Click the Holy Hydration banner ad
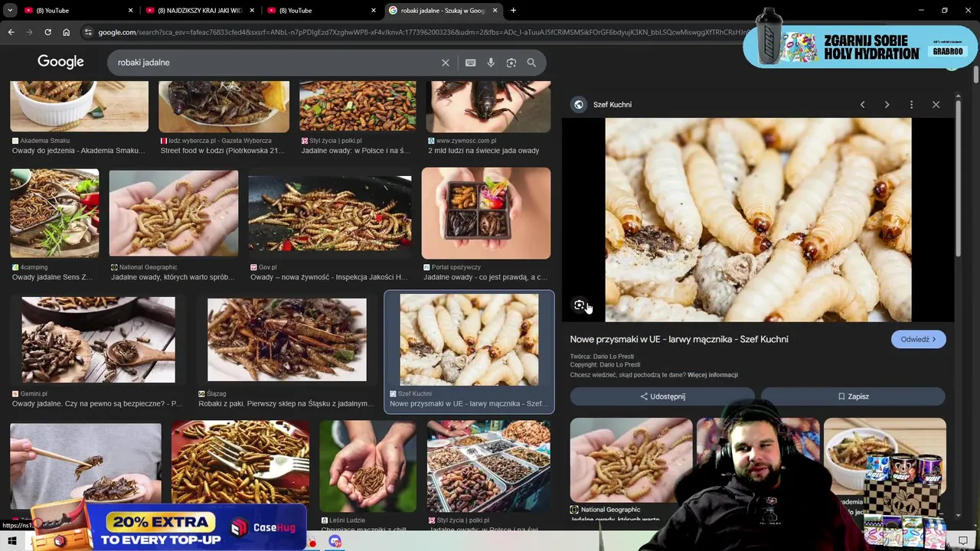The image size is (980, 551). click(861, 47)
